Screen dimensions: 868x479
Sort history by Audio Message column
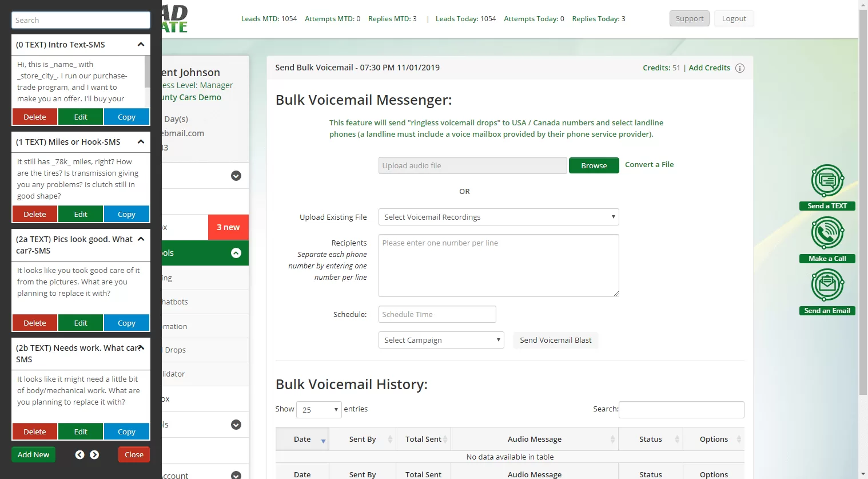pyautogui.click(x=535, y=440)
